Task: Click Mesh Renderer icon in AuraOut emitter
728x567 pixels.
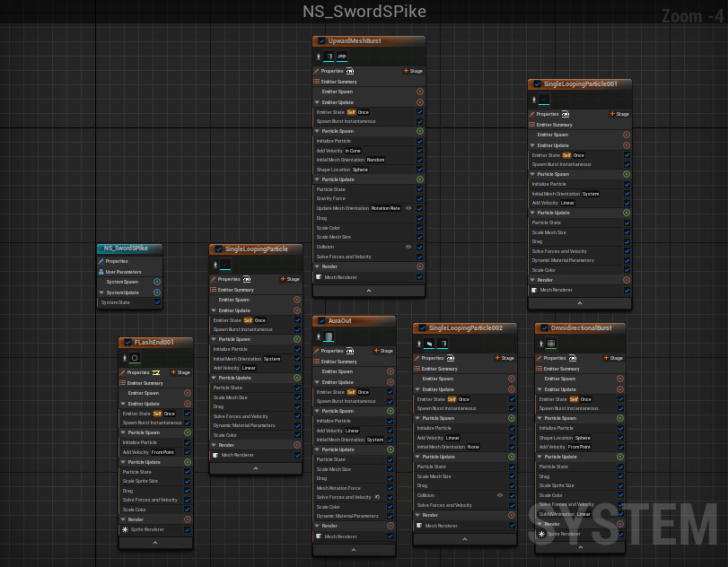Action: 319,536
